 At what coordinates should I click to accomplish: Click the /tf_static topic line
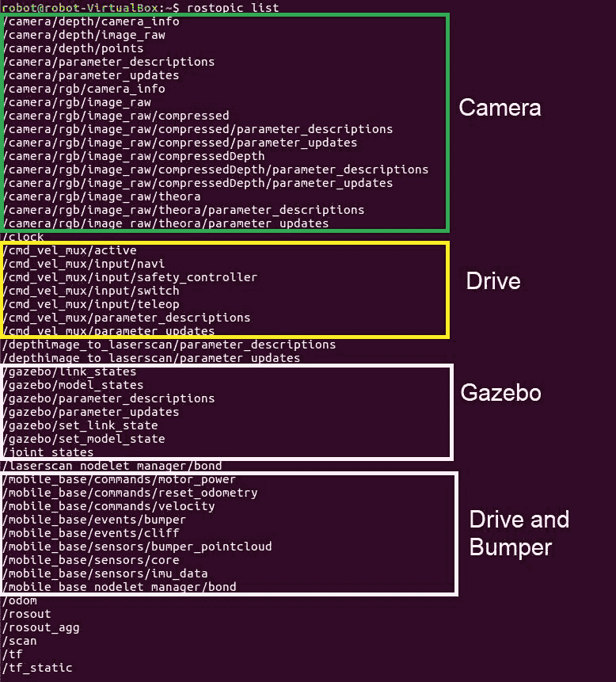pos(37,668)
